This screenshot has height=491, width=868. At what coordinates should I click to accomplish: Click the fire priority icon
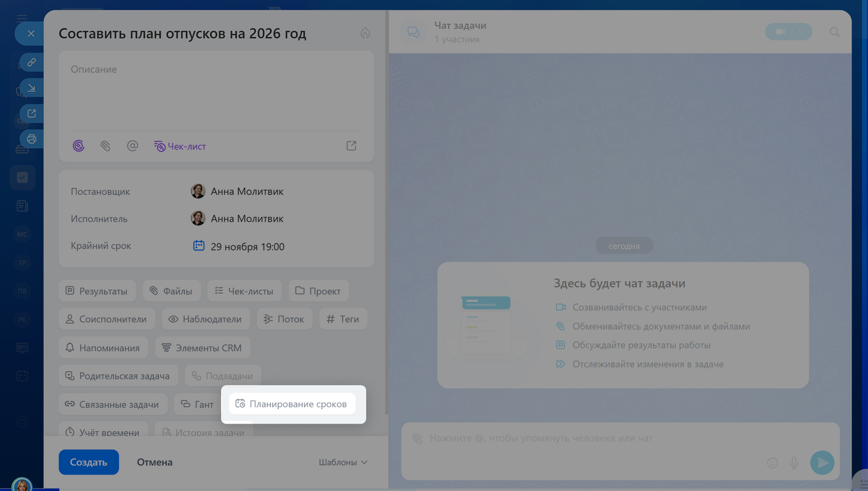(365, 33)
